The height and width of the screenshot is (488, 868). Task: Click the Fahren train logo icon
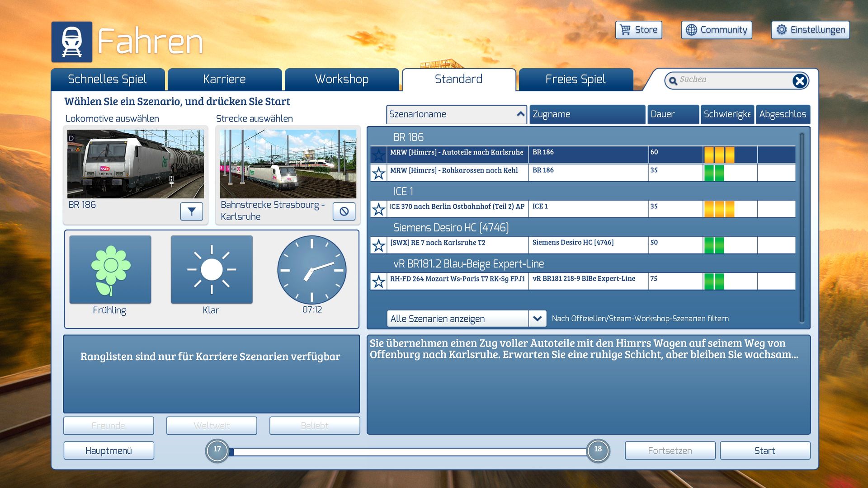(x=72, y=42)
